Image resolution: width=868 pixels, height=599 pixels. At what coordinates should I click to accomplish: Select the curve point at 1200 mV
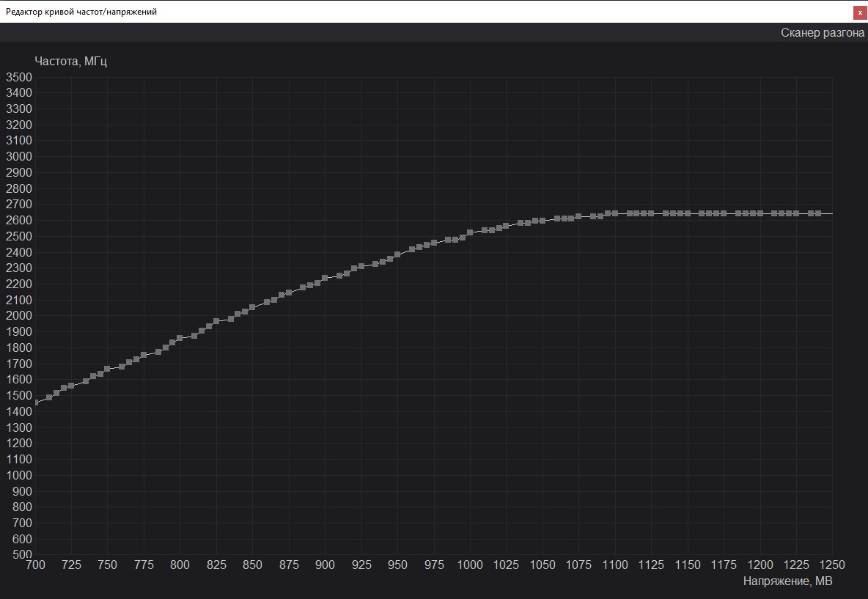click(x=760, y=213)
